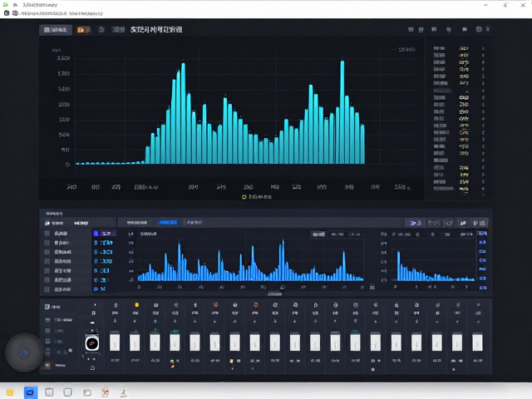Click the yellow channel icon atop the mixer
The height and width of the screenshot is (399, 532).
point(136,305)
